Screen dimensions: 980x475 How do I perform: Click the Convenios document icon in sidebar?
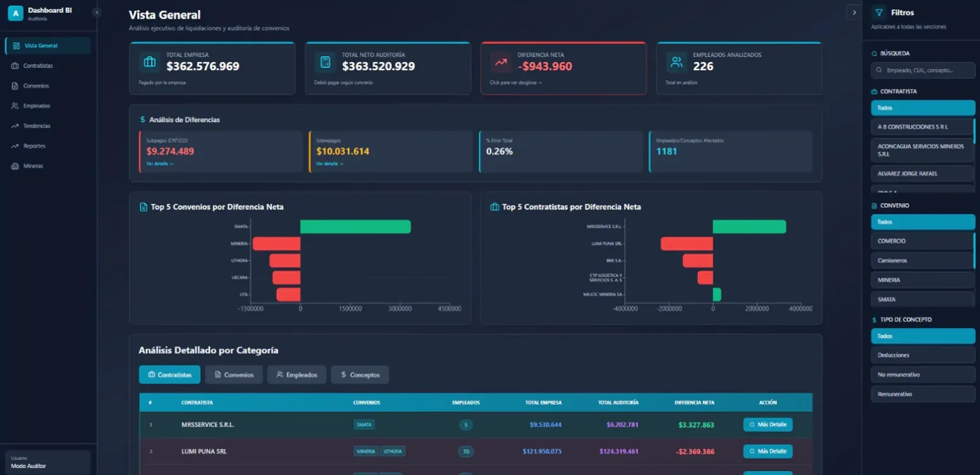[x=15, y=86]
